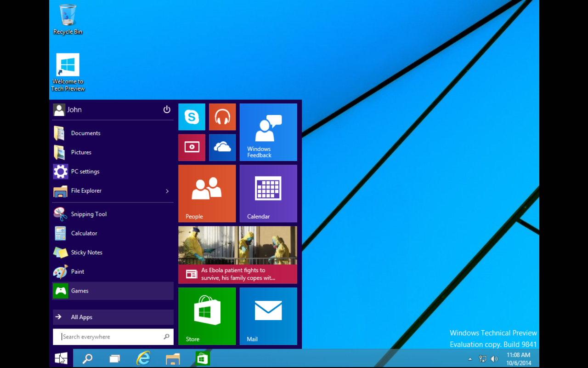Open Store from the taskbar
The width and height of the screenshot is (588, 368).
203,358
